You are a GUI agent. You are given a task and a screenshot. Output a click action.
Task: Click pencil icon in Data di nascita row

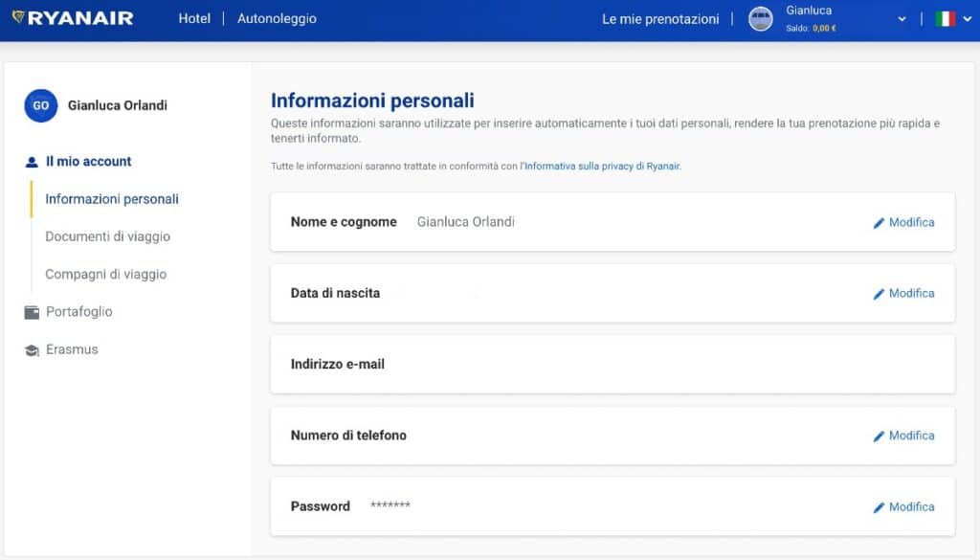point(879,294)
